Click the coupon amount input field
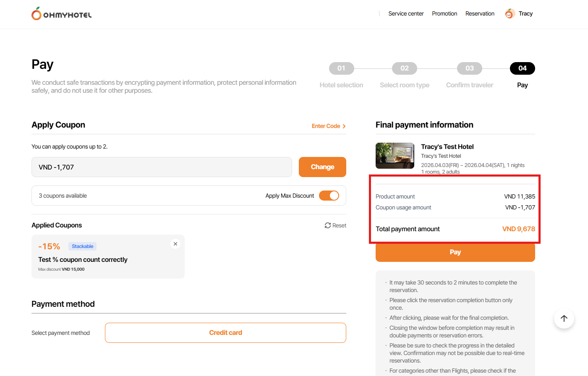This screenshot has height=376, width=588. [162, 167]
